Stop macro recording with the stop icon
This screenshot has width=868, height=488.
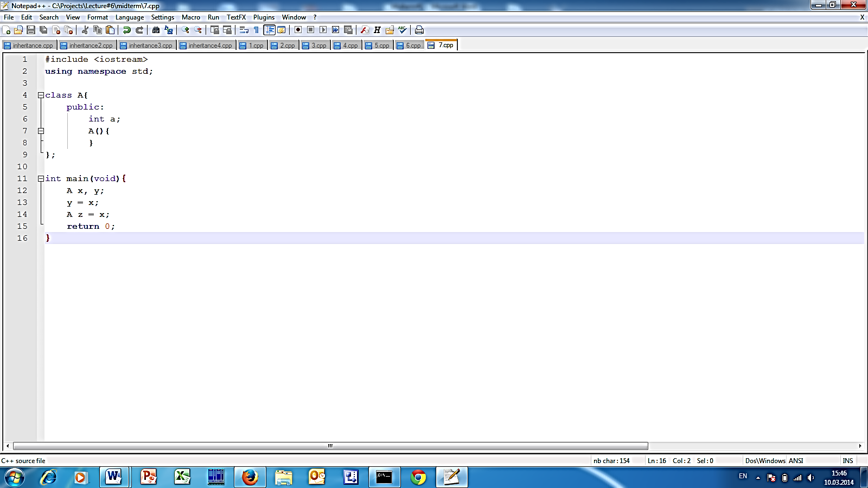[x=311, y=30]
